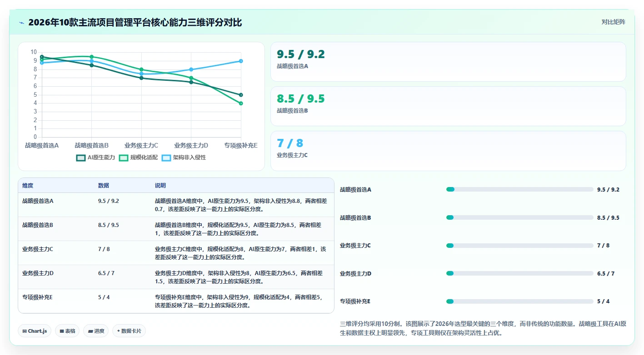Image resolution: width=644 pixels, height=355 pixels.
Task: Select the 进度 tag button
Action: point(96,331)
